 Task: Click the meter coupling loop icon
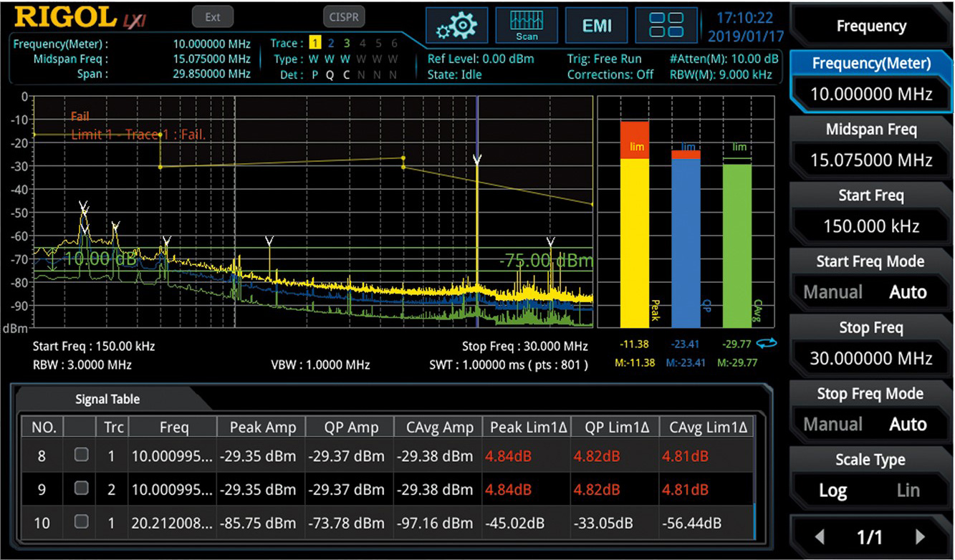[767, 344]
